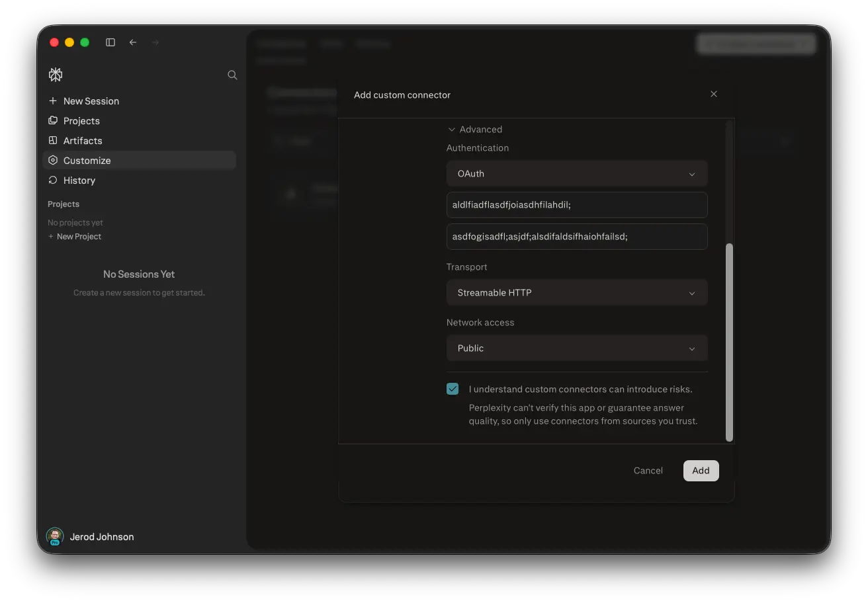
Task: Collapse the Advanced section
Action: coord(475,130)
